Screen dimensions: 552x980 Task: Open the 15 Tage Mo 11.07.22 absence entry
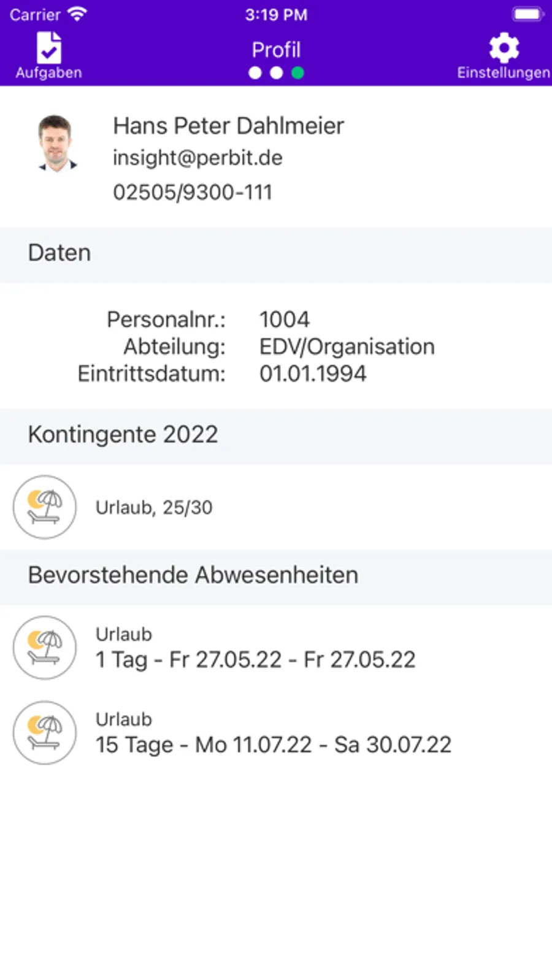coord(276,733)
